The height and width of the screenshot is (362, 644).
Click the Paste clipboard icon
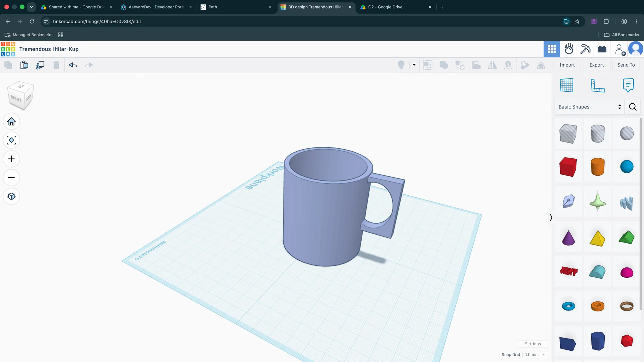point(24,65)
